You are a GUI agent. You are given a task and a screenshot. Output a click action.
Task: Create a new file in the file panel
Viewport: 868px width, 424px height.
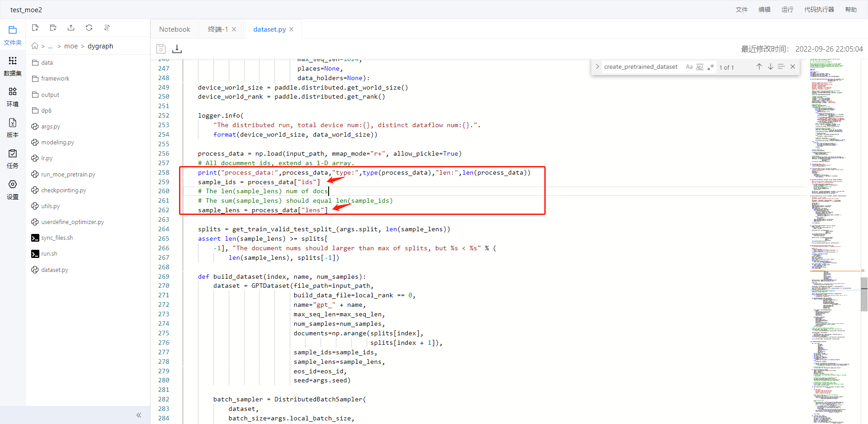(35, 27)
